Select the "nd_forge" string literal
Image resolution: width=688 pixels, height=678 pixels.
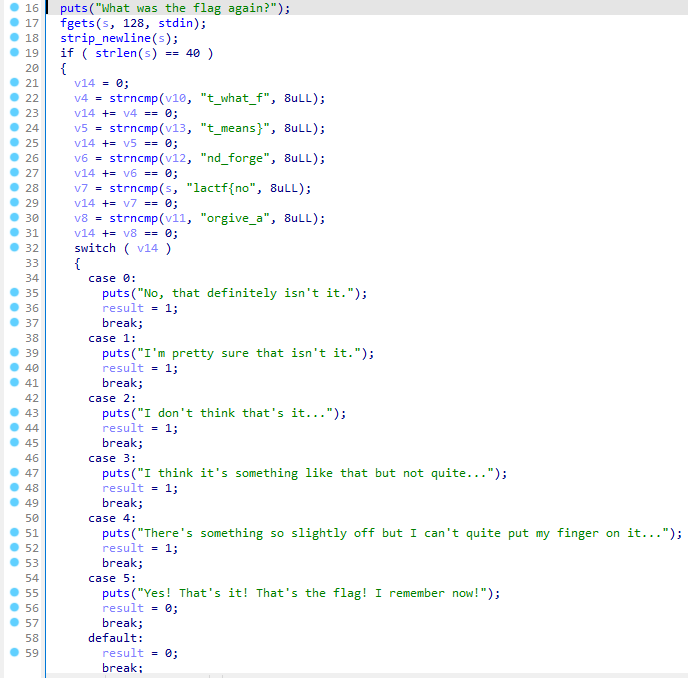pyautogui.click(x=235, y=158)
